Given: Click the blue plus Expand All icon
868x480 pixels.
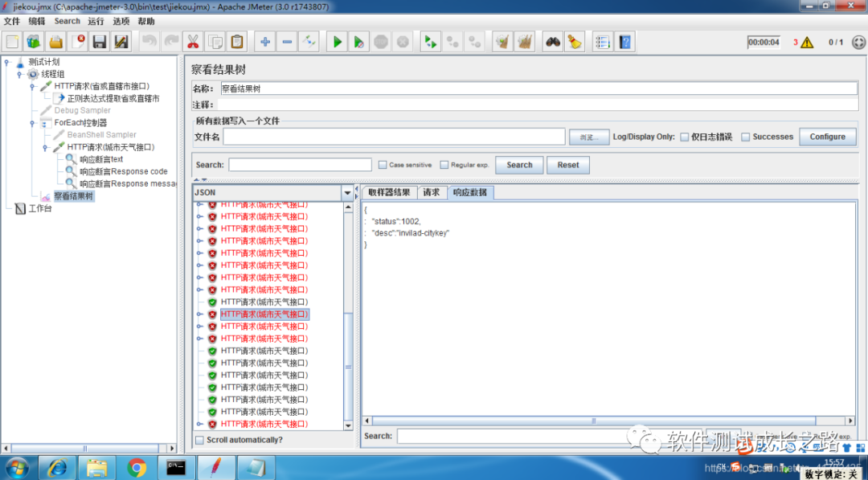Looking at the screenshot, I should 265,42.
